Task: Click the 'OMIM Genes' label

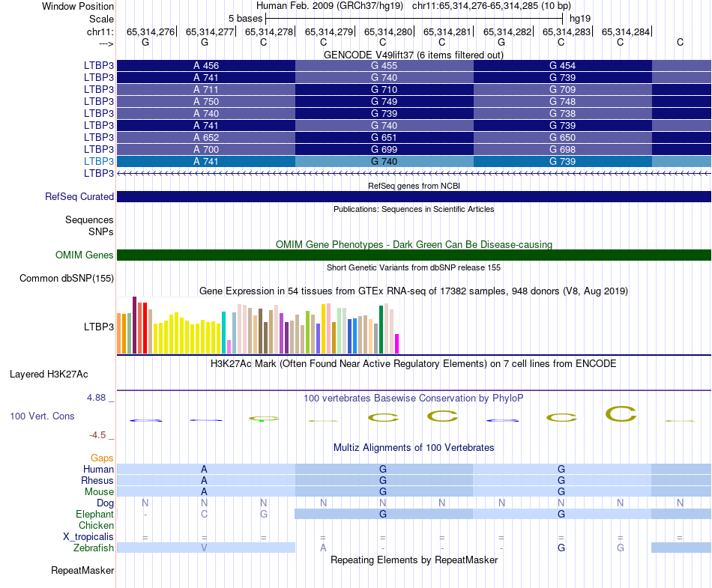Action: point(84,255)
